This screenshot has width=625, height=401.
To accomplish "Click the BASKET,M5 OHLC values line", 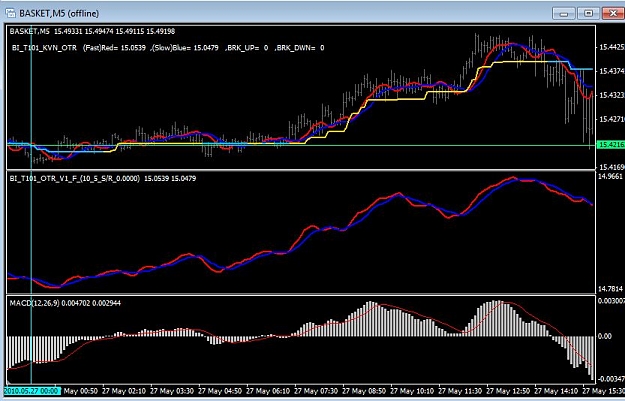I will click(x=92, y=31).
